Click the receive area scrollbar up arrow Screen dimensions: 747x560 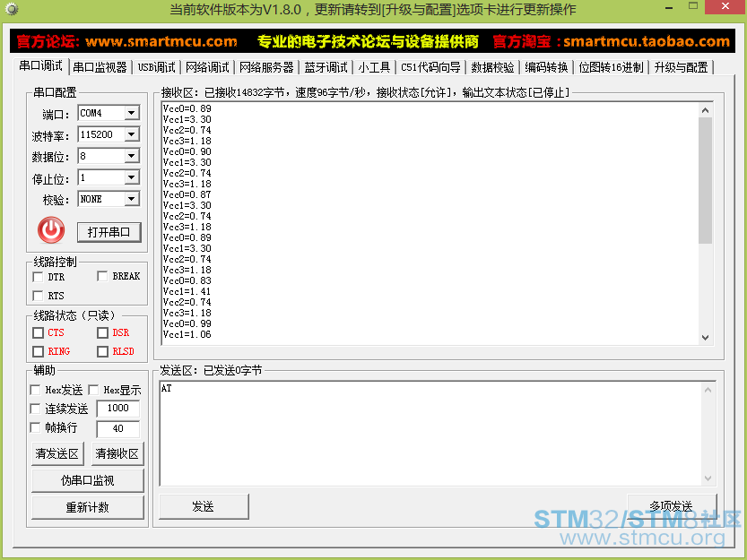tap(706, 110)
